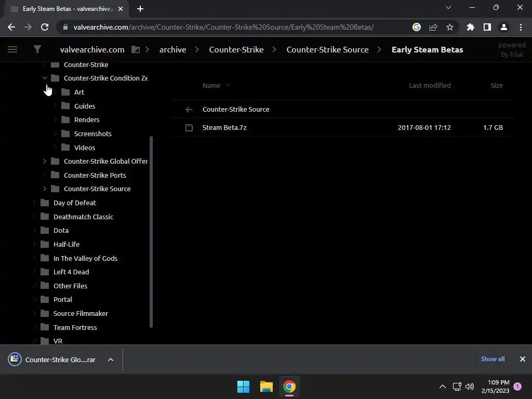The width and height of the screenshot is (532, 399).
Task: Open download item options chevron
Action: coord(111,360)
